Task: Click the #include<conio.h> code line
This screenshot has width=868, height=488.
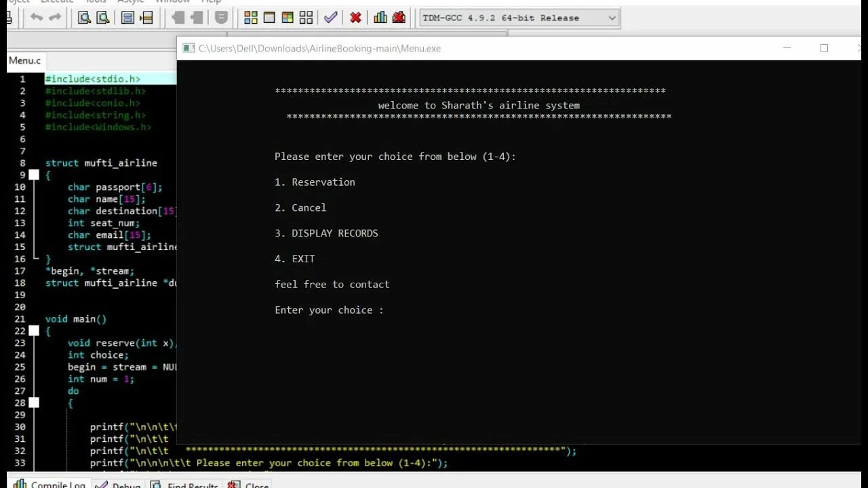Action: coord(93,103)
